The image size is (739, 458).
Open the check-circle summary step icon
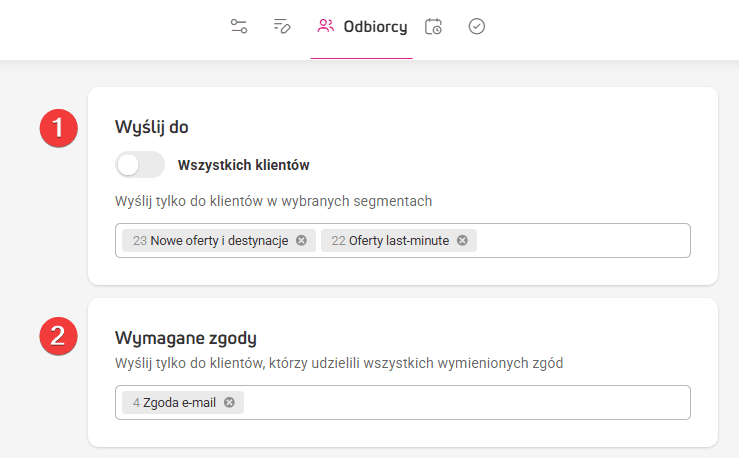click(476, 26)
